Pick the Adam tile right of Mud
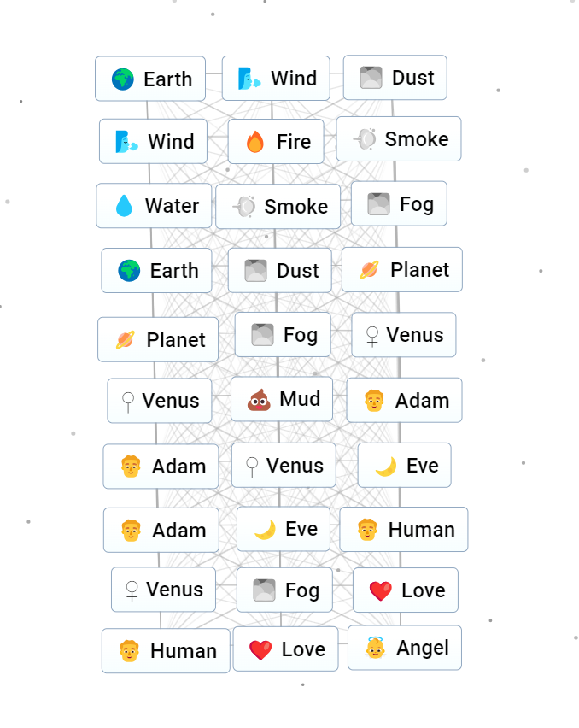This screenshot has height=728, width=579. [404, 400]
